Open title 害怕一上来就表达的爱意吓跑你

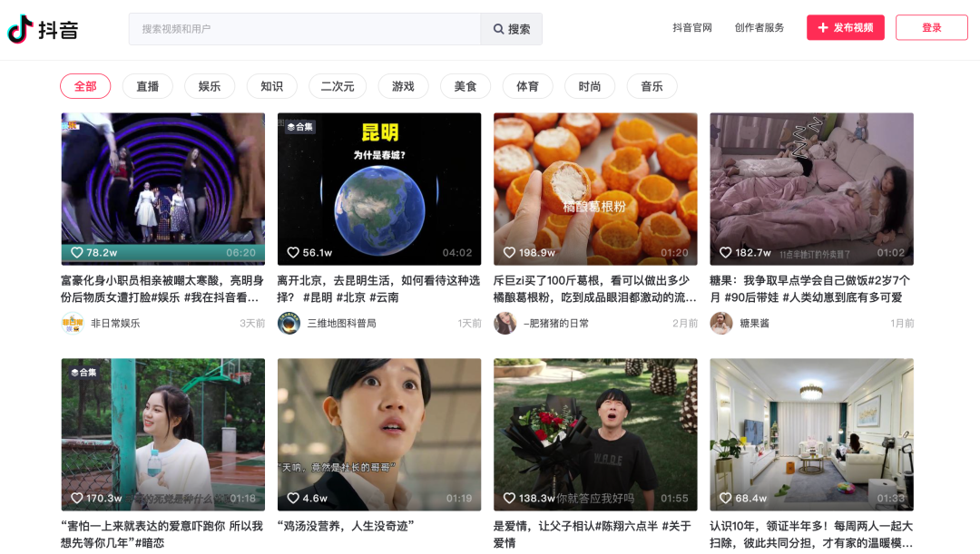(162, 534)
